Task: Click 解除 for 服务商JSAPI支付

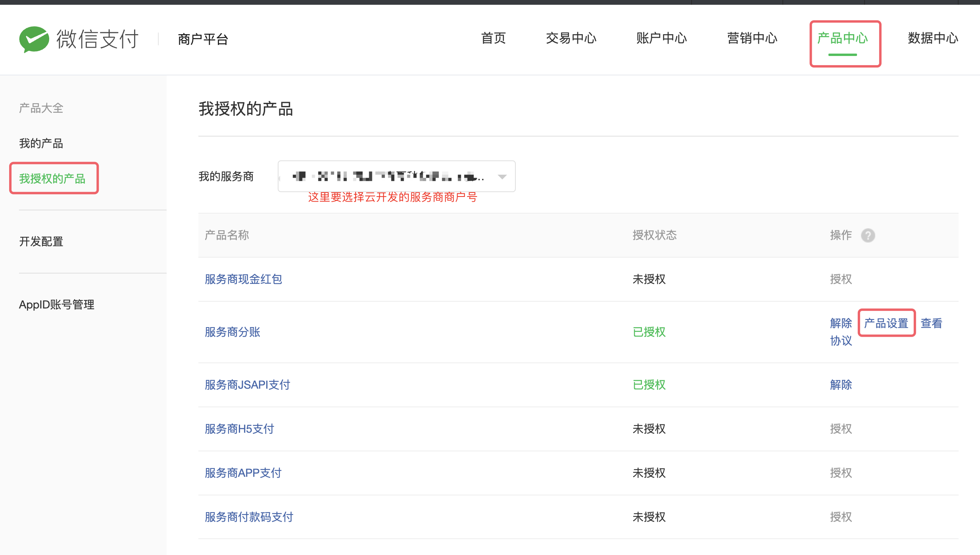Action: (841, 385)
